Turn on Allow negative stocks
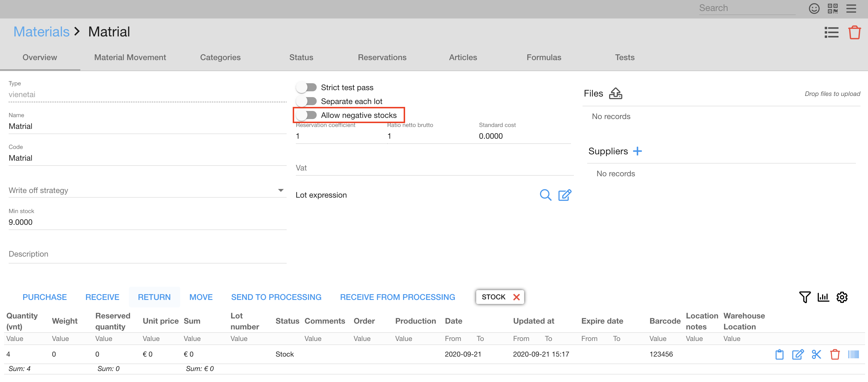Image resolution: width=868 pixels, height=382 pixels. [x=306, y=115]
